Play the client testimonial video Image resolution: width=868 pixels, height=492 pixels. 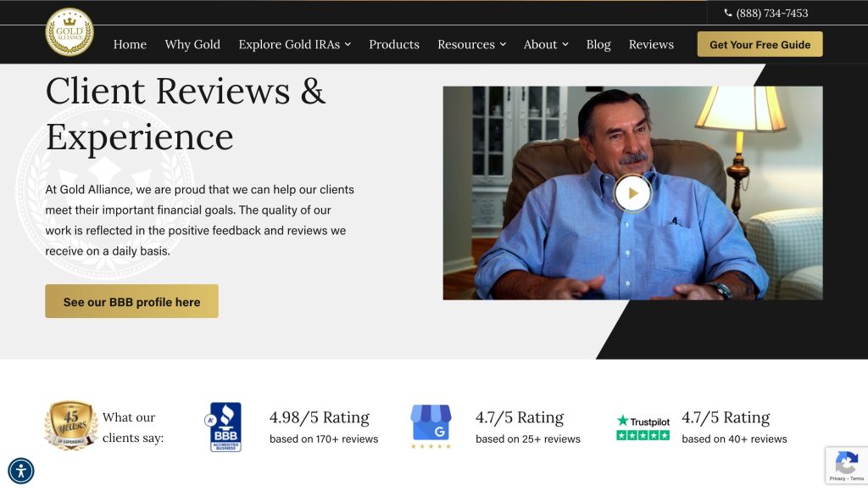point(632,193)
